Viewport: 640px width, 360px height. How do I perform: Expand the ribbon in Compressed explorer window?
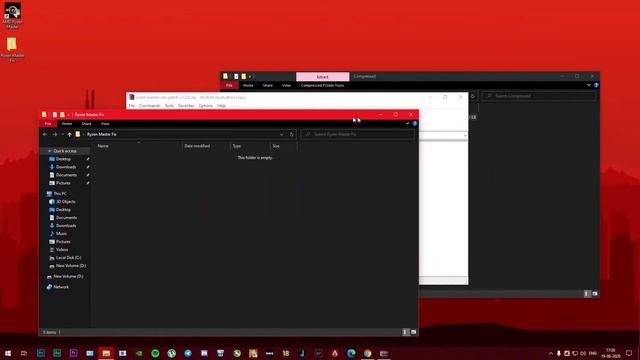[589, 86]
